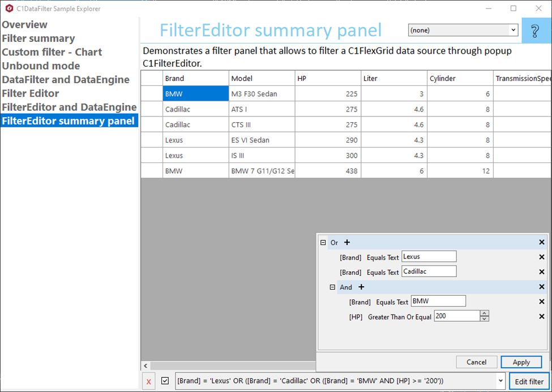
Task: Open the (none) dropdown in the header
Action: (512, 29)
